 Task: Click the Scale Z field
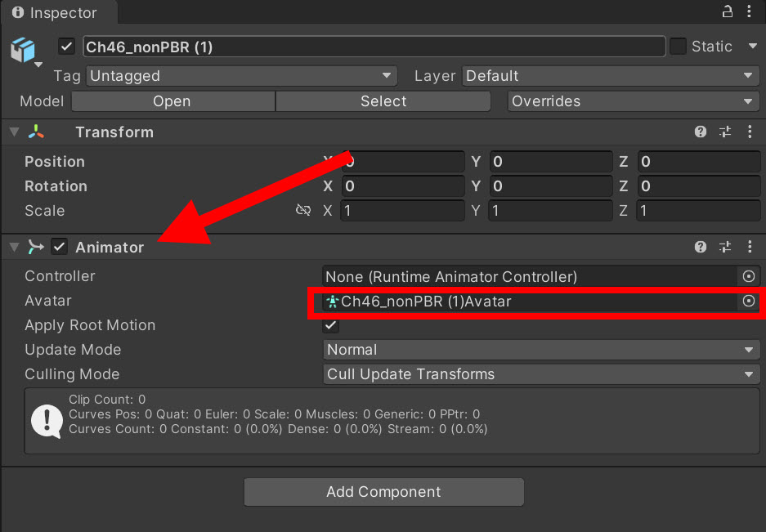click(x=699, y=211)
